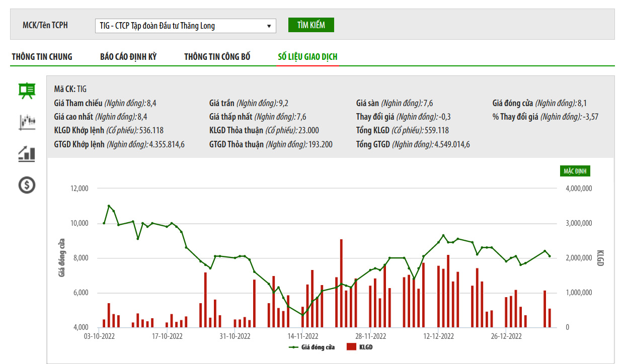624x364 pixels.
Task: Open the Báo cáo định kỳ tab
Action: 128,57
